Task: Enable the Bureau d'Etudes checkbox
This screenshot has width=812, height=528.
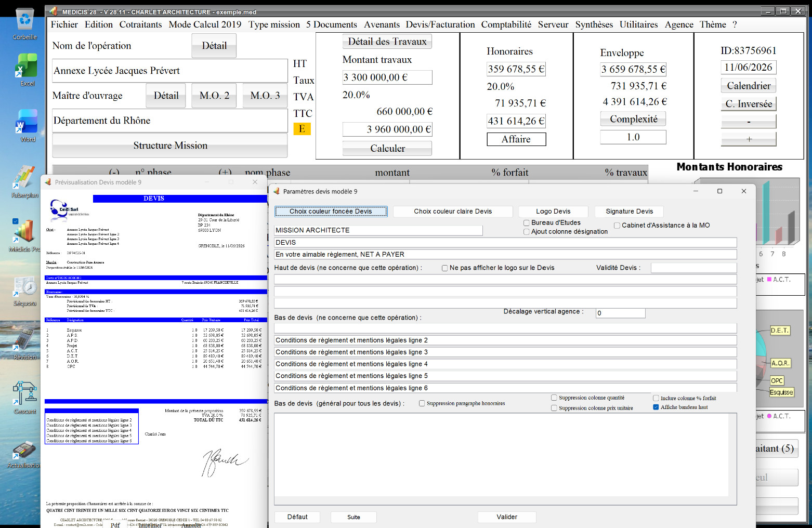Action: click(527, 223)
